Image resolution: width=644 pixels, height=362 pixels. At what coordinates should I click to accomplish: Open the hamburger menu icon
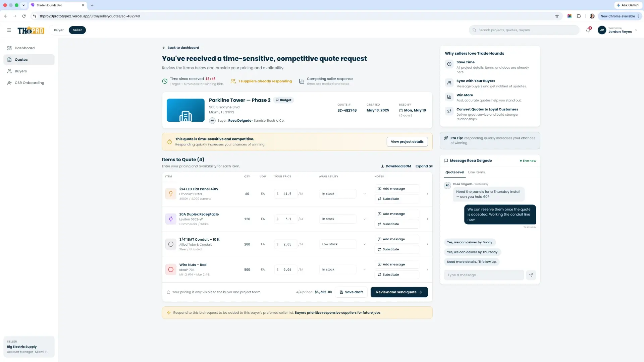9,30
